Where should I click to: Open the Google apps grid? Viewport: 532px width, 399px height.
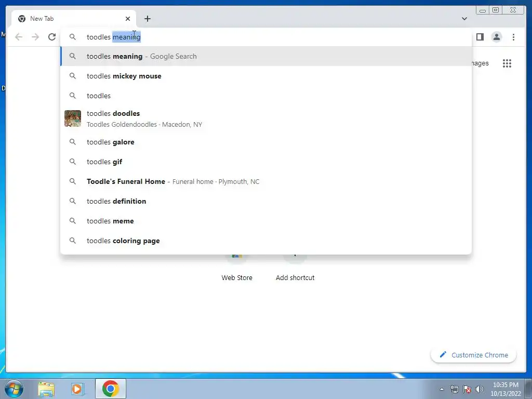(x=507, y=63)
